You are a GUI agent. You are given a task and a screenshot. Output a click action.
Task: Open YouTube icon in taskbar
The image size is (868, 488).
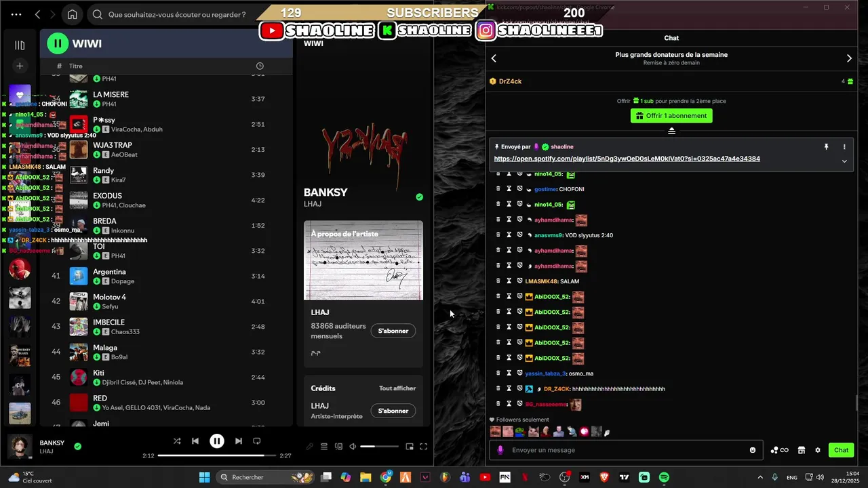[485, 477]
